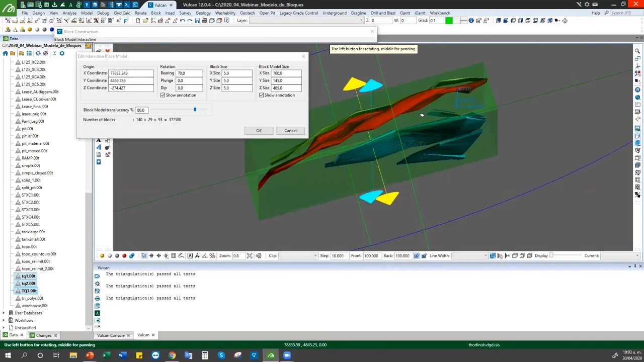Screen dimensions: 644x362
Task: Click the airplane fly-through icon
Action: pyautogui.click(x=565, y=21)
